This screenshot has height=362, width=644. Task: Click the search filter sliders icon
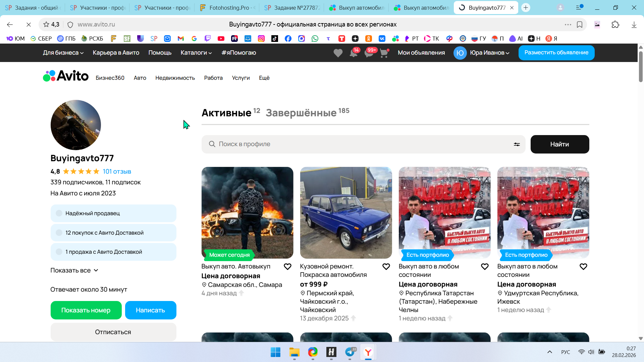[x=517, y=144]
